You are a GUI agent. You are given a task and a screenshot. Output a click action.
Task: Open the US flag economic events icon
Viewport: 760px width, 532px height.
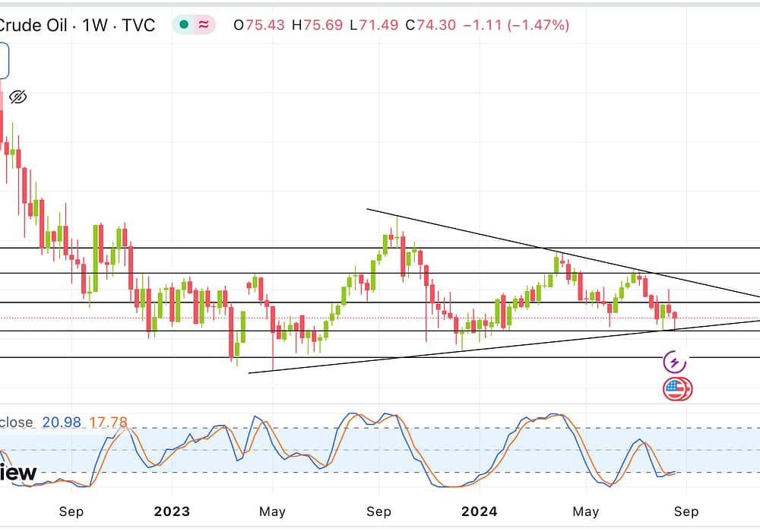[x=675, y=389]
